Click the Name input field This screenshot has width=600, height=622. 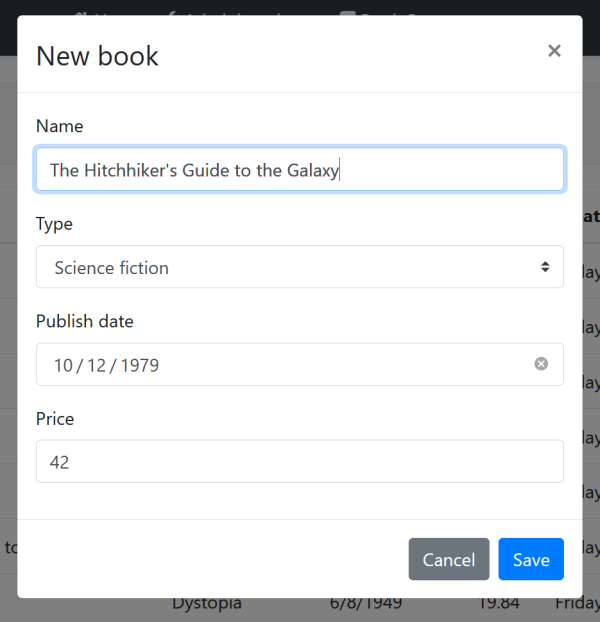pos(299,170)
